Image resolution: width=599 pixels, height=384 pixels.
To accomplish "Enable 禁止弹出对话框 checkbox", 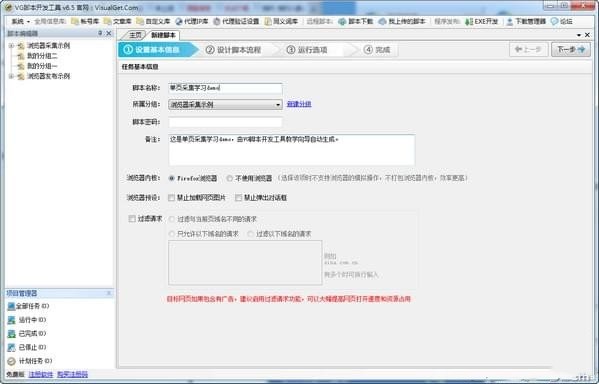I will pyautogui.click(x=238, y=198).
